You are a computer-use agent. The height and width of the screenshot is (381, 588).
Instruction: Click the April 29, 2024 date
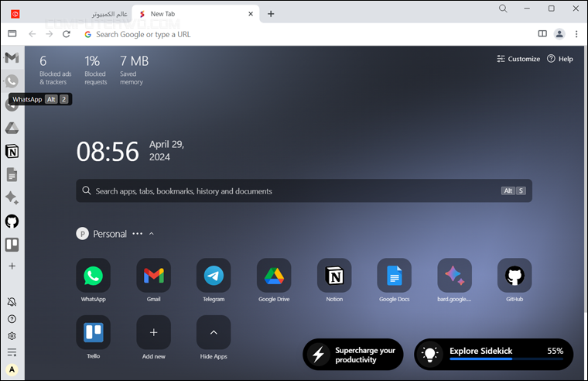[166, 150]
